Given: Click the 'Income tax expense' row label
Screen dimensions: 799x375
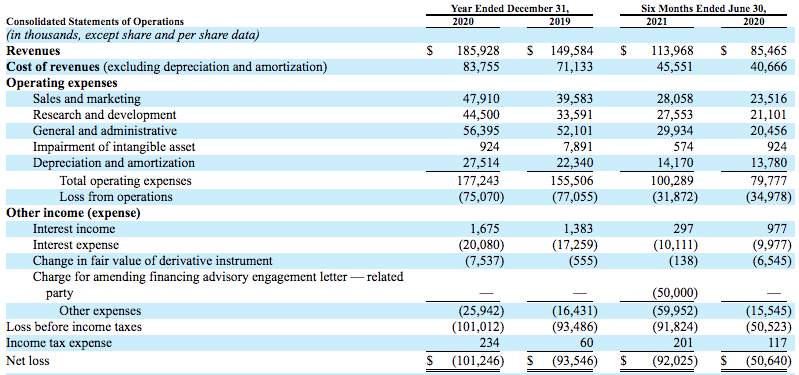Looking at the screenshot, I should [x=59, y=342].
